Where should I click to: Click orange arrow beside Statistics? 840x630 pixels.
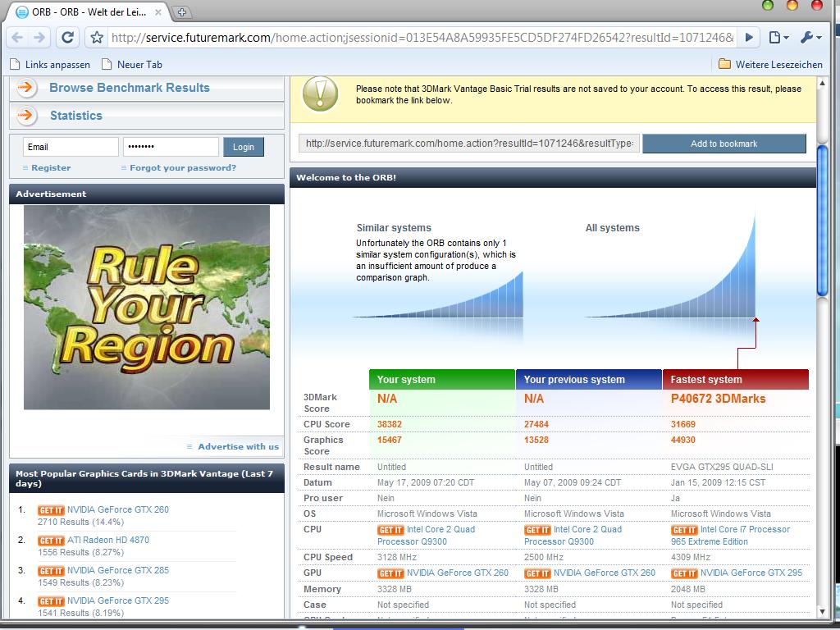(26, 115)
